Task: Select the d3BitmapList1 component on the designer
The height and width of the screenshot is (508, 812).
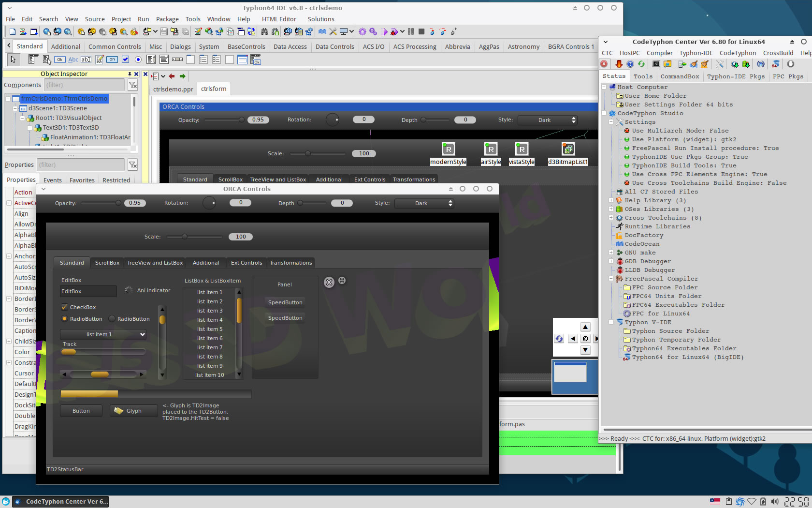Action: point(568,149)
